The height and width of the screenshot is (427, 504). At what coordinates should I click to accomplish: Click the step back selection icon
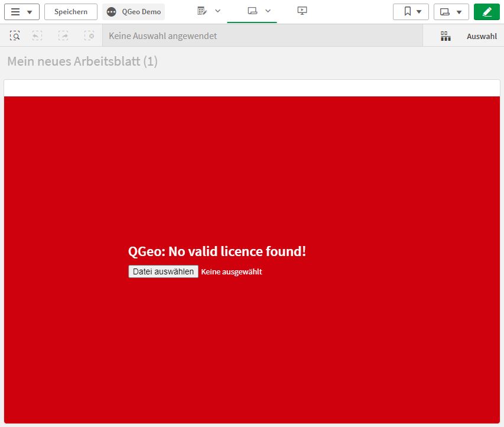click(x=37, y=36)
